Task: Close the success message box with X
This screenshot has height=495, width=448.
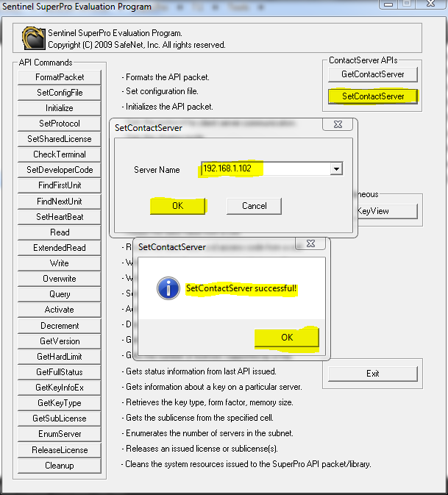Action: click(310, 243)
